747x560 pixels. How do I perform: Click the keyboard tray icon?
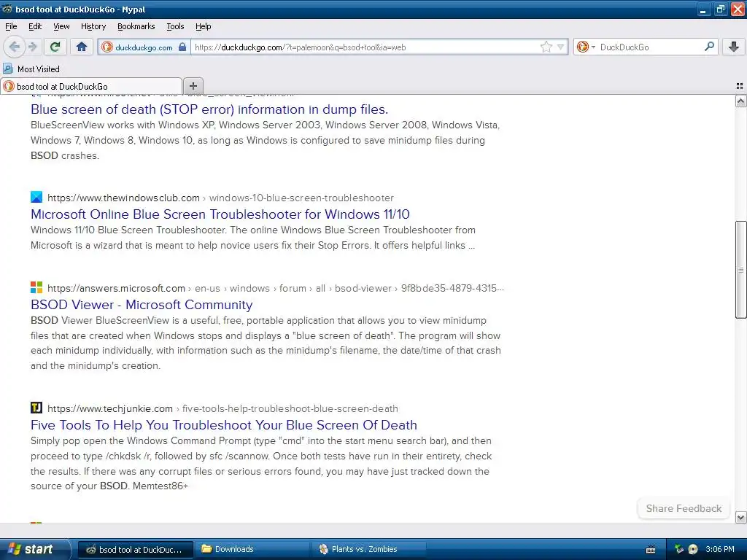point(650,550)
